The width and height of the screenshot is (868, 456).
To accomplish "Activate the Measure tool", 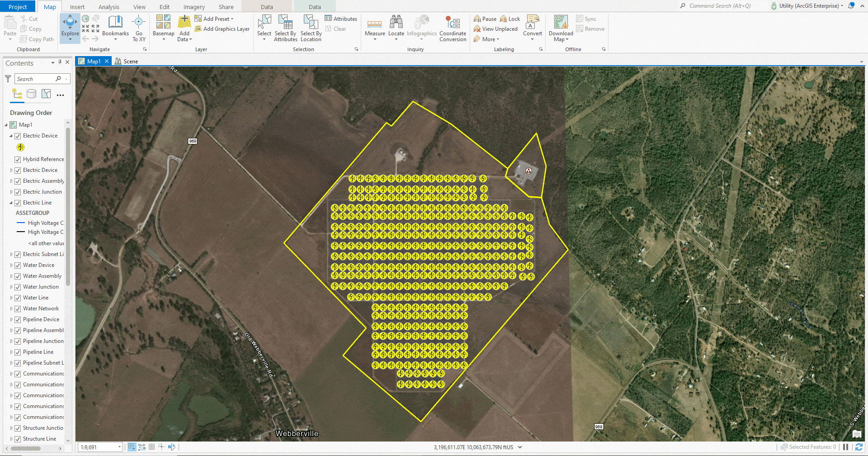I will (375, 27).
